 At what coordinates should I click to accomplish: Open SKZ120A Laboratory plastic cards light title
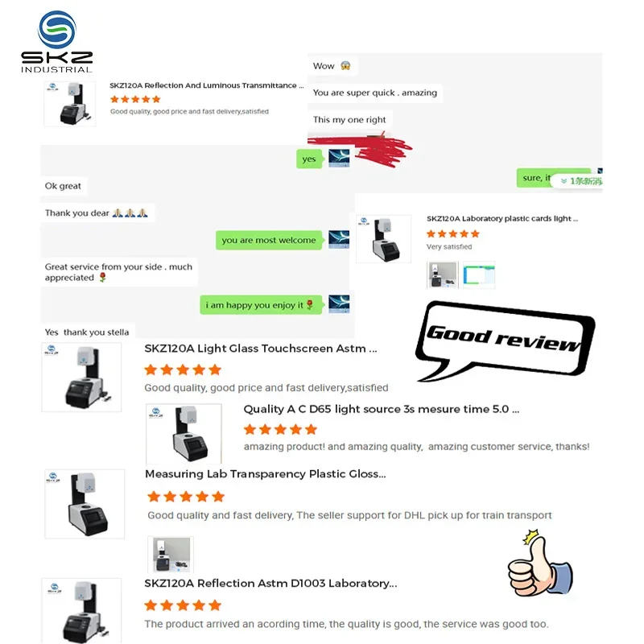coord(502,218)
